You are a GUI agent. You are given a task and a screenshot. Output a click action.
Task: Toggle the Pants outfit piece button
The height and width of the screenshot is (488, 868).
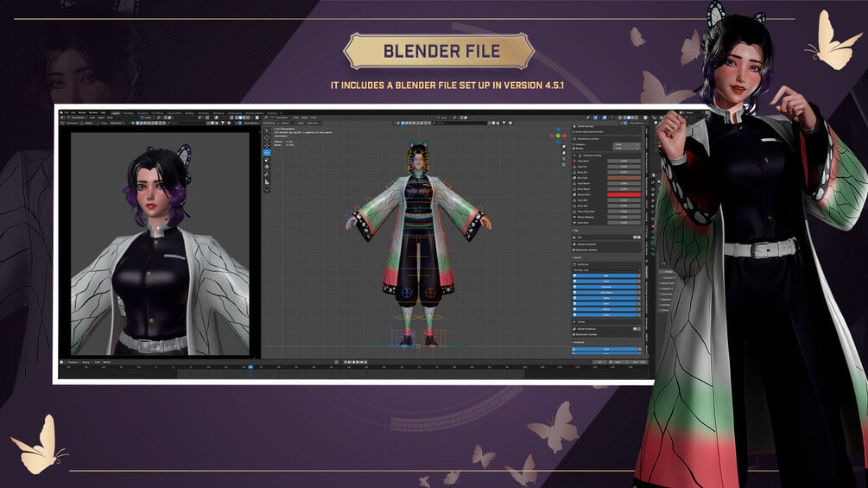click(605, 298)
